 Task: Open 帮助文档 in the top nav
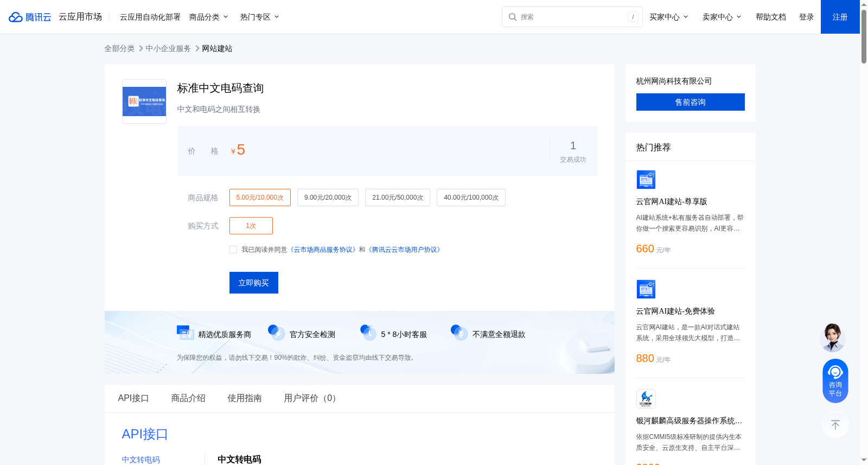(770, 17)
